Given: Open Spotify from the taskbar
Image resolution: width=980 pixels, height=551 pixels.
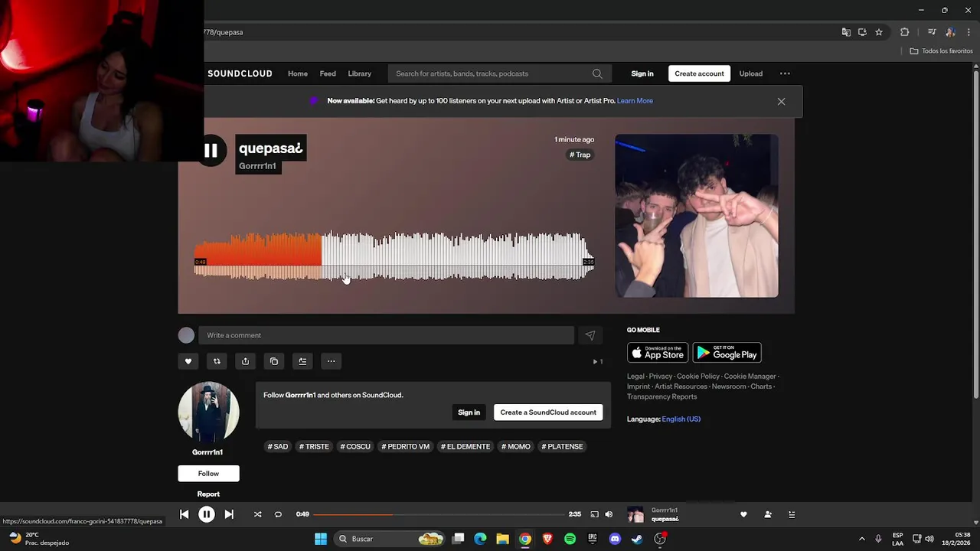Looking at the screenshot, I should point(570,540).
